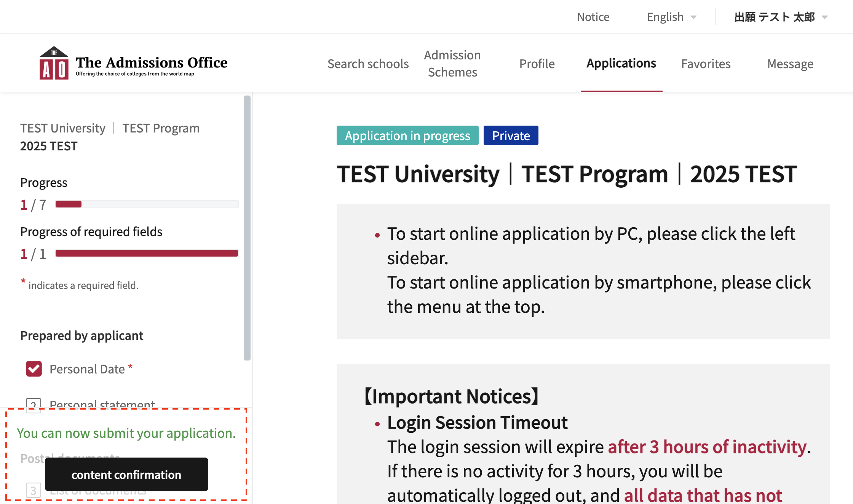Expand the user account dropdown arrow

pos(825,17)
